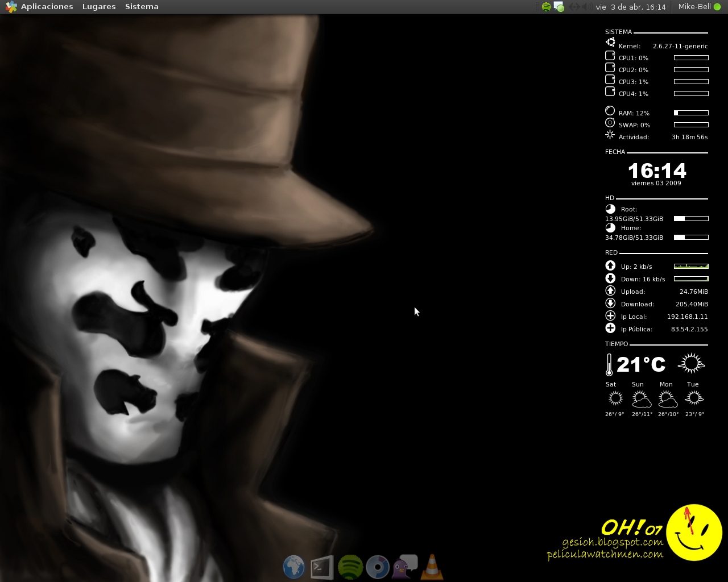728x582 pixels.
Task: Click the local IP "192.168.1.11"
Action: [687, 317]
